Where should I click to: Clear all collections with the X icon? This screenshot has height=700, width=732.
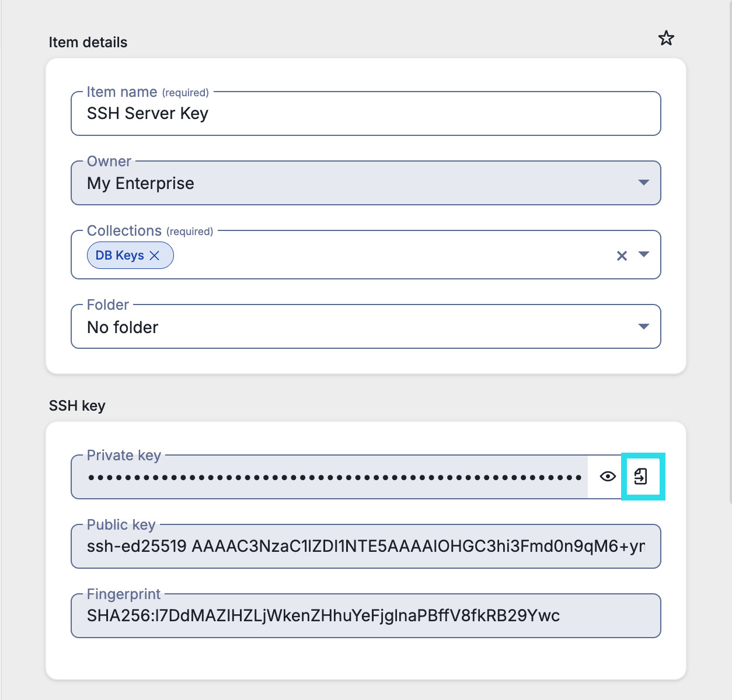[622, 256]
